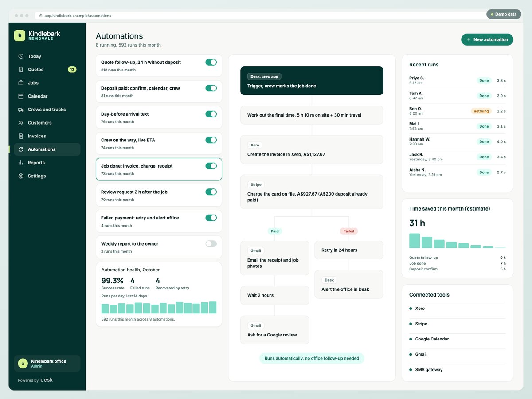Image resolution: width=532 pixels, height=399 pixels.
Task: Go to Jobs in sidebar
Action: coord(47,83)
